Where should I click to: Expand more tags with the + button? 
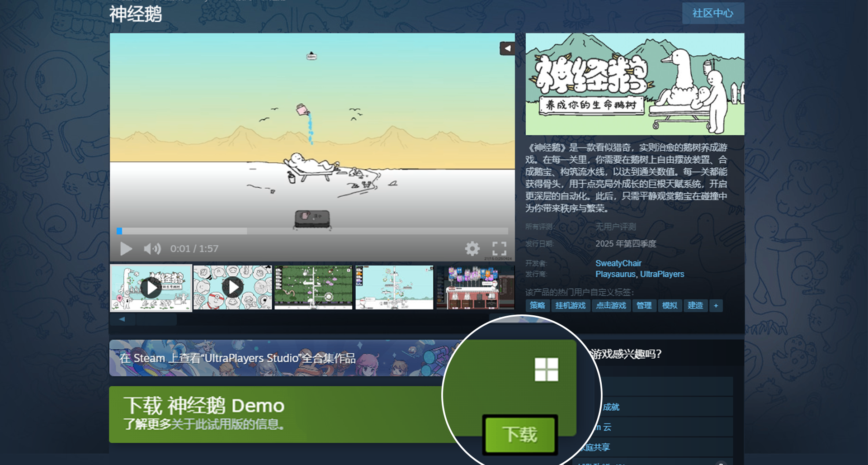(x=716, y=305)
